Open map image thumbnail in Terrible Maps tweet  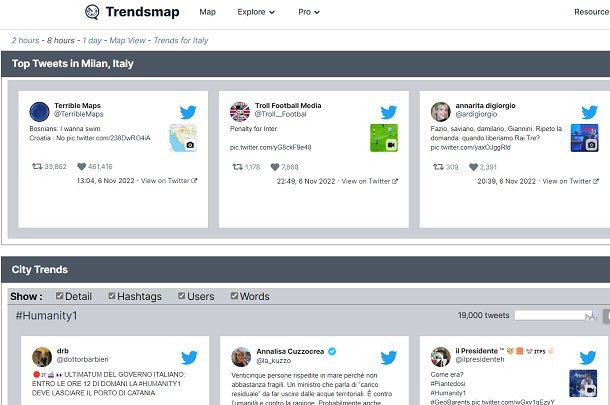(x=183, y=138)
